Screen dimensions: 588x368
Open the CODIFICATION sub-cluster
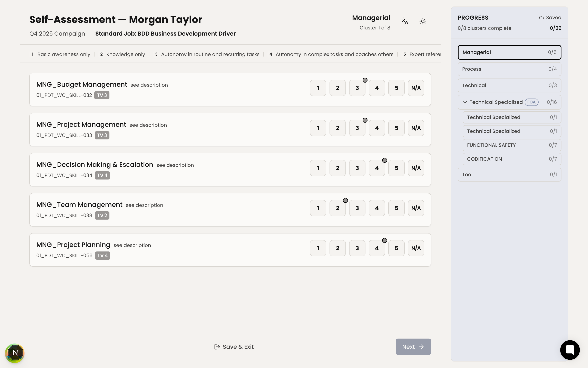click(512, 159)
